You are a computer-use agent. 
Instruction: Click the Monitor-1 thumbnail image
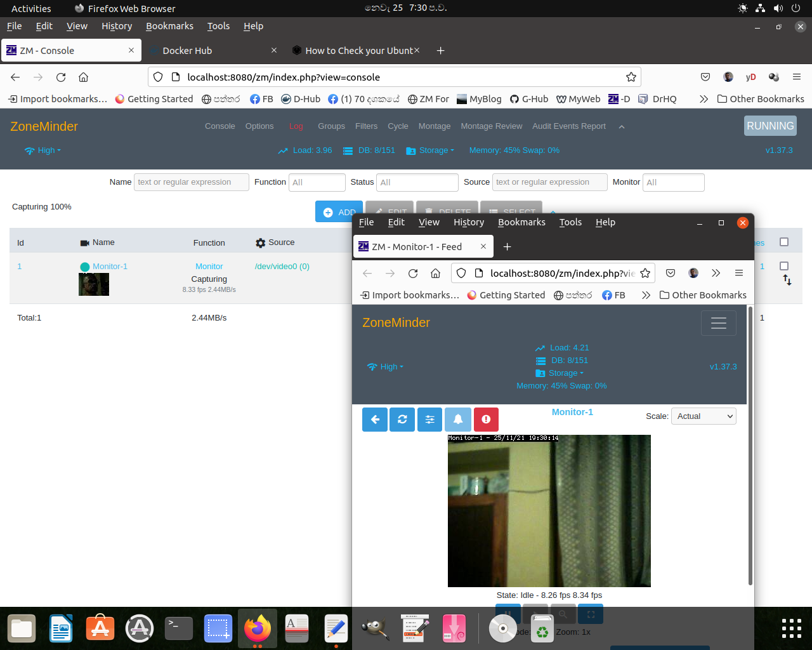coord(93,284)
